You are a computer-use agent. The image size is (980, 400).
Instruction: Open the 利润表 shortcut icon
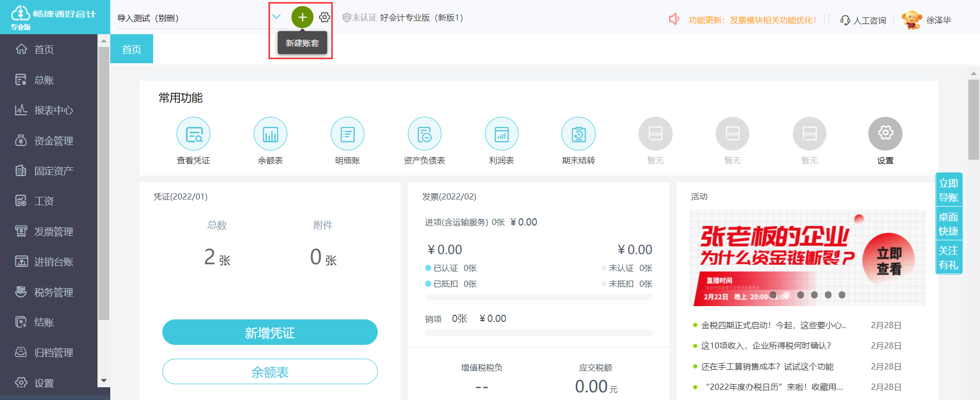tap(502, 134)
